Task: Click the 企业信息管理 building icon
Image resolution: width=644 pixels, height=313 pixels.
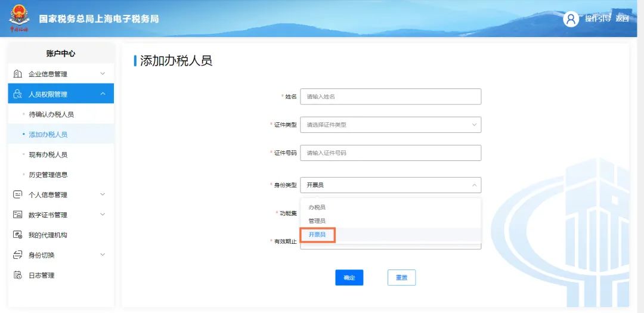Action: click(x=18, y=74)
